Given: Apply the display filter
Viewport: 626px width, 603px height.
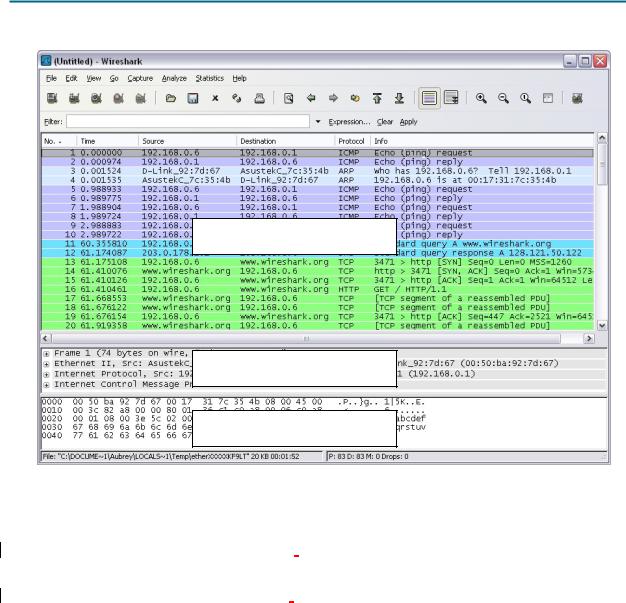Looking at the screenshot, I should [408, 122].
